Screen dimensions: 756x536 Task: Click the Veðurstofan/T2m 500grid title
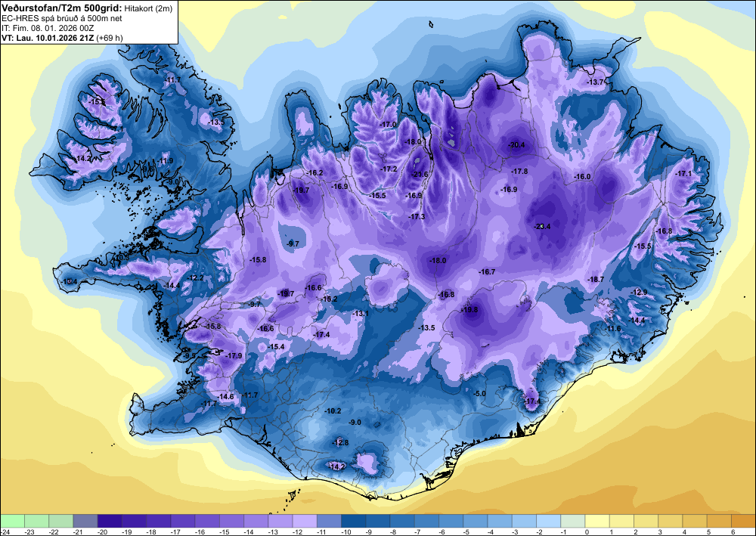pyautogui.click(x=61, y=8)
